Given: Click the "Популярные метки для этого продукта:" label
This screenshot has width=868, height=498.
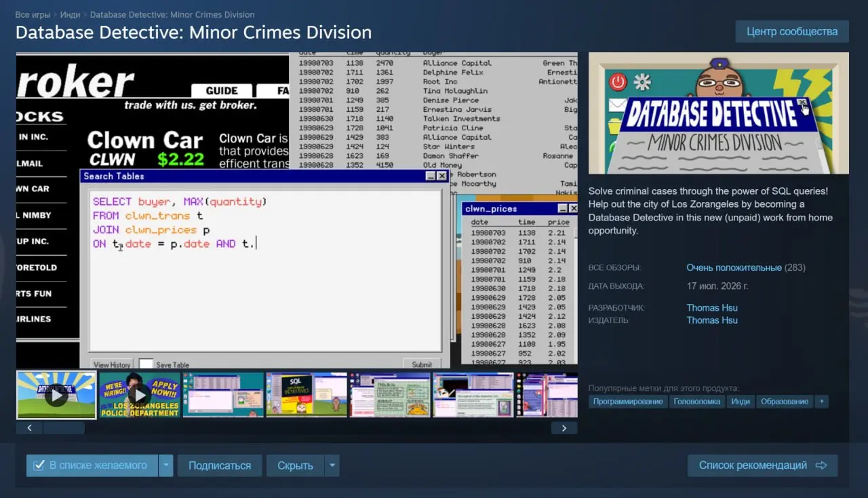Looking at the screenshot, I should pos(664,389).
